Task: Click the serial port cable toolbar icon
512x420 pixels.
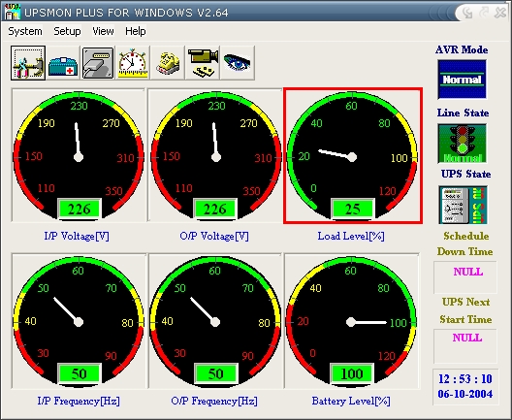Action: (98, 63)
